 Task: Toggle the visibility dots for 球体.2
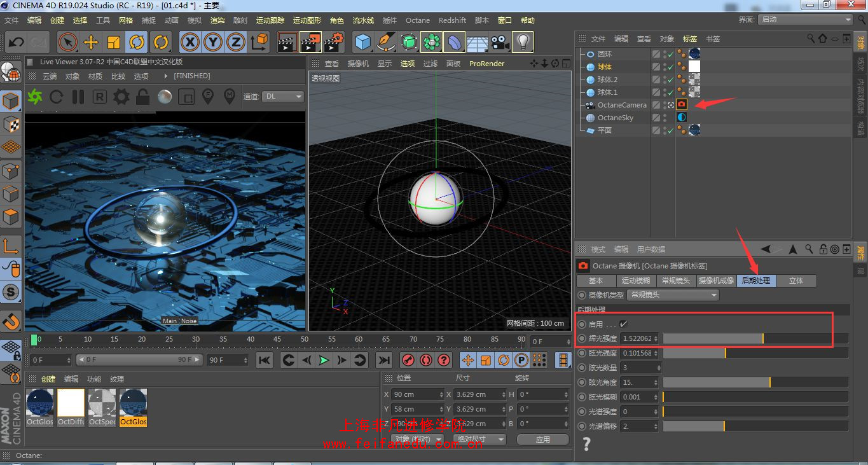tap(665, 80)
